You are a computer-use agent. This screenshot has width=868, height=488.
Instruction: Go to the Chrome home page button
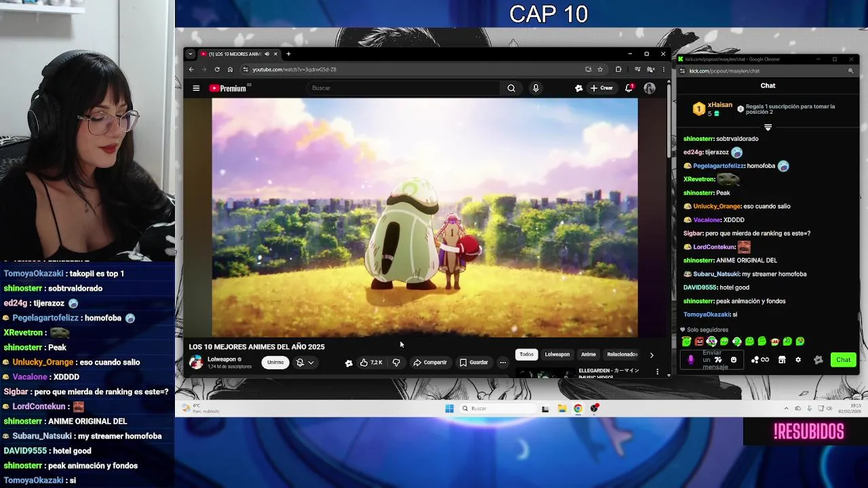230,69
